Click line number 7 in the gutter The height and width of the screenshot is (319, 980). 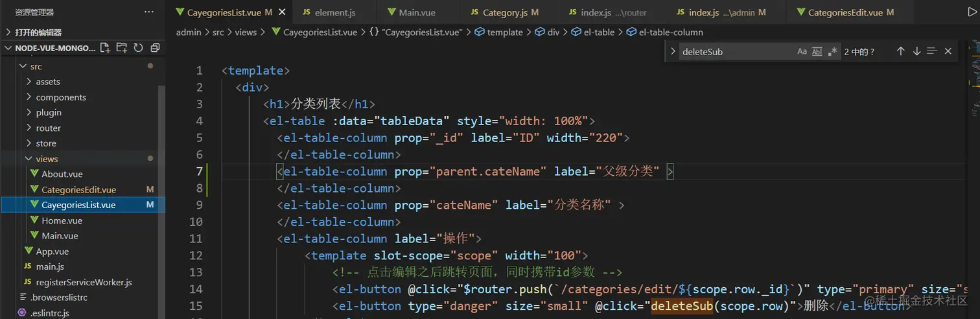[199, 171]
